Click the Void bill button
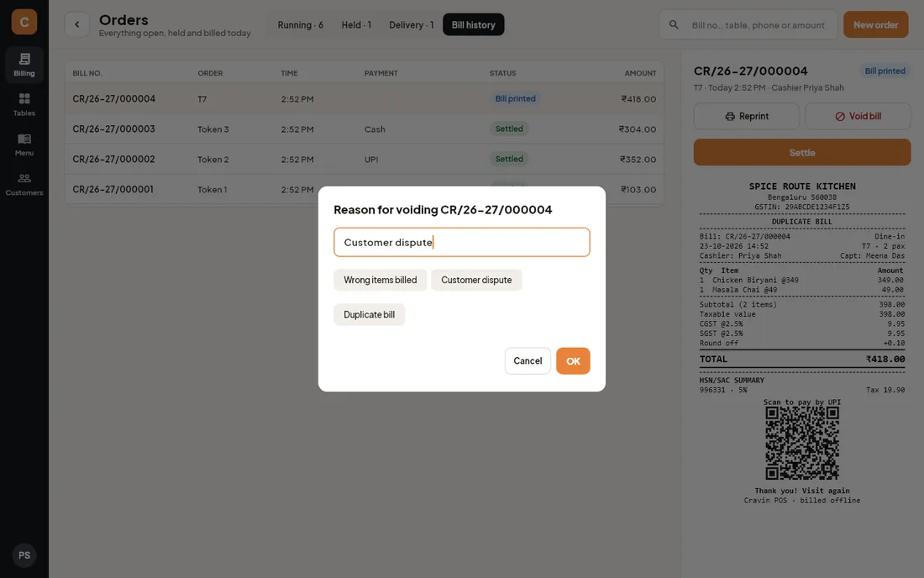The image size is (924, 578). 858,116
